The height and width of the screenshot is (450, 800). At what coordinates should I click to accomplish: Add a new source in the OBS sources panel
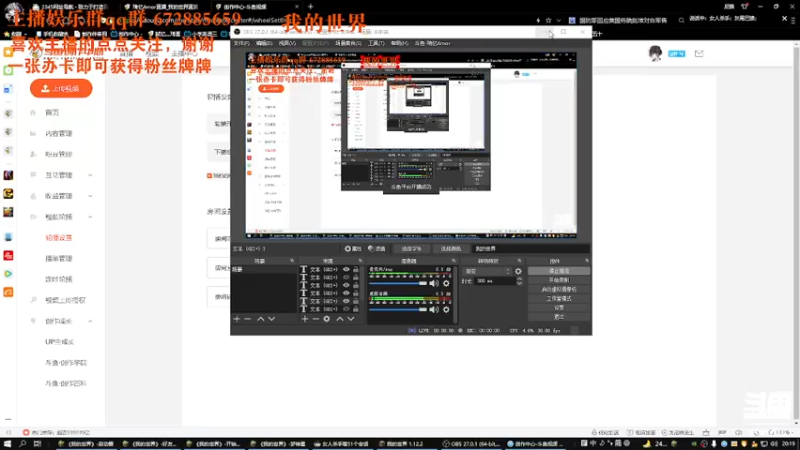(x=305, y=319)
